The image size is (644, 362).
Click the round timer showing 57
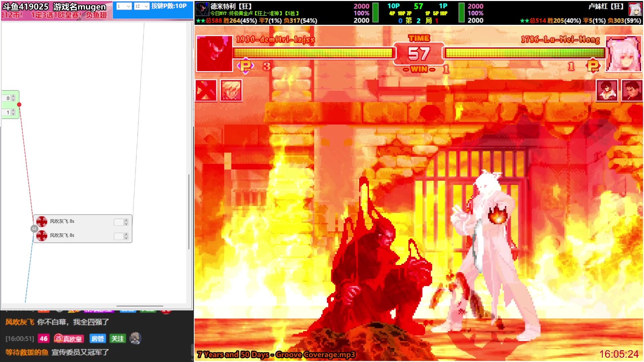pos(419,54)
